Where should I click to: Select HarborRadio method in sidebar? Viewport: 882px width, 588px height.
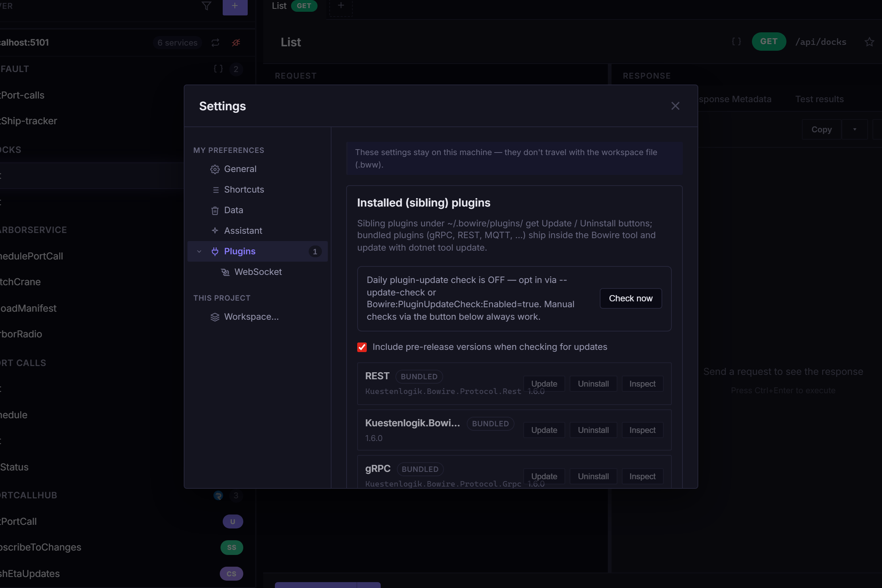click(x=128, y=334)
